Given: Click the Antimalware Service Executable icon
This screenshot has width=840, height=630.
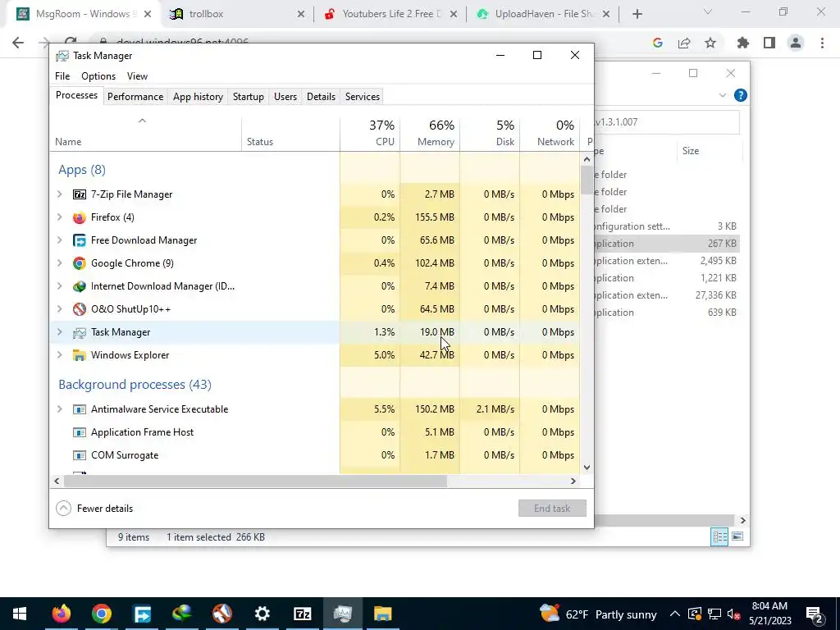Looking at the screenshot, I should tap(80, 409).
